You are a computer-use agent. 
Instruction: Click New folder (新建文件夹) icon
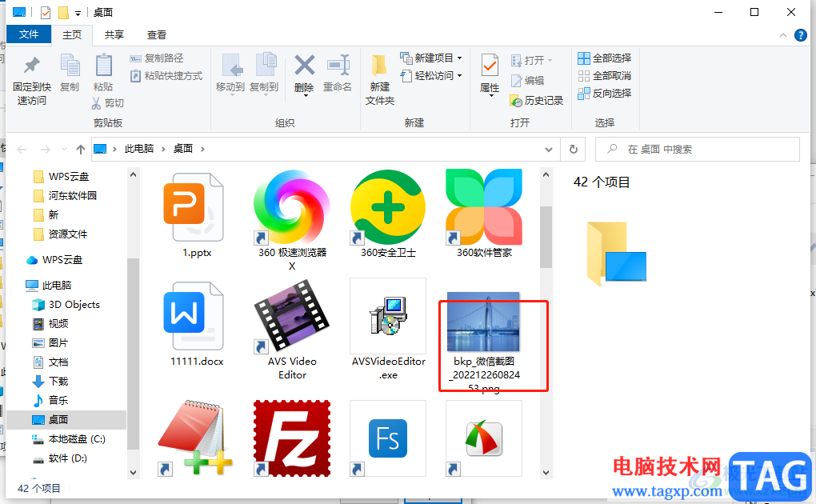[379, 67]
